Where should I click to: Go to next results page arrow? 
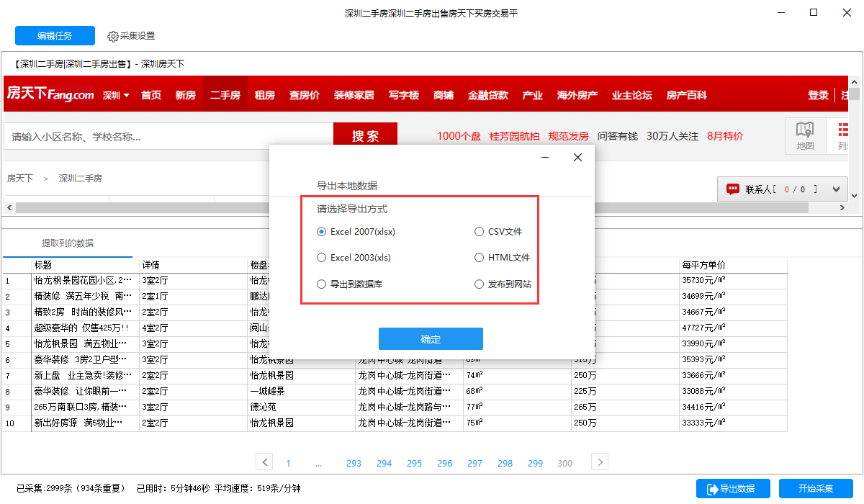pyautogui.click(x=600, y=462)
